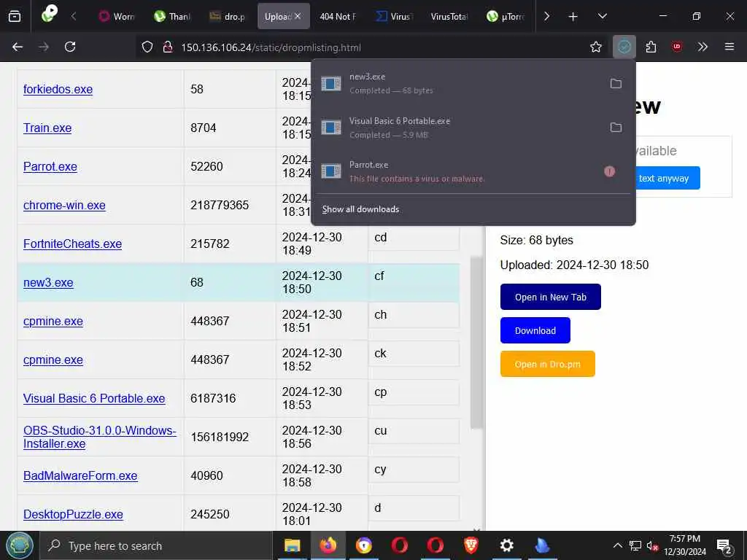This screenshot has height=560, width=747.
Task: Click the taskbar clock and date
Action: pos(685,545)
